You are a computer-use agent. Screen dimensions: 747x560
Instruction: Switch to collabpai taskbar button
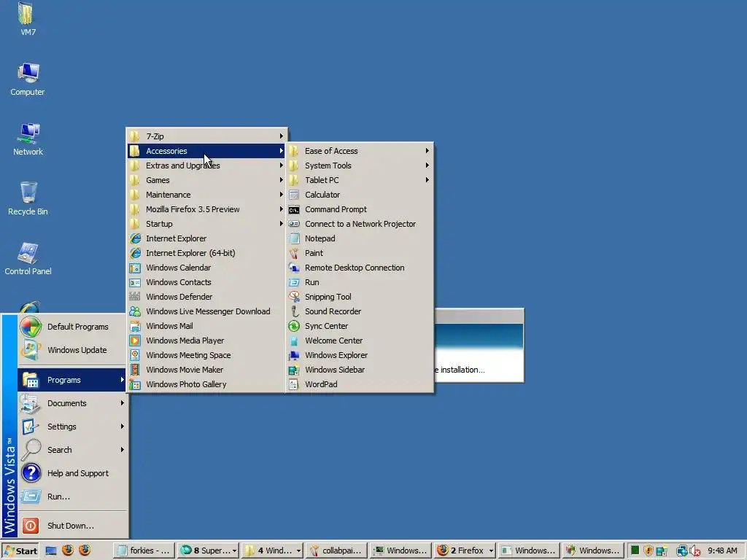pos(337,551)
